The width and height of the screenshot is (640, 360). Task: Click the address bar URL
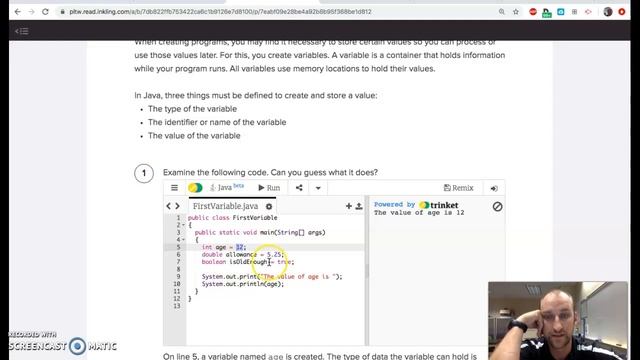(x=220, y=12)
